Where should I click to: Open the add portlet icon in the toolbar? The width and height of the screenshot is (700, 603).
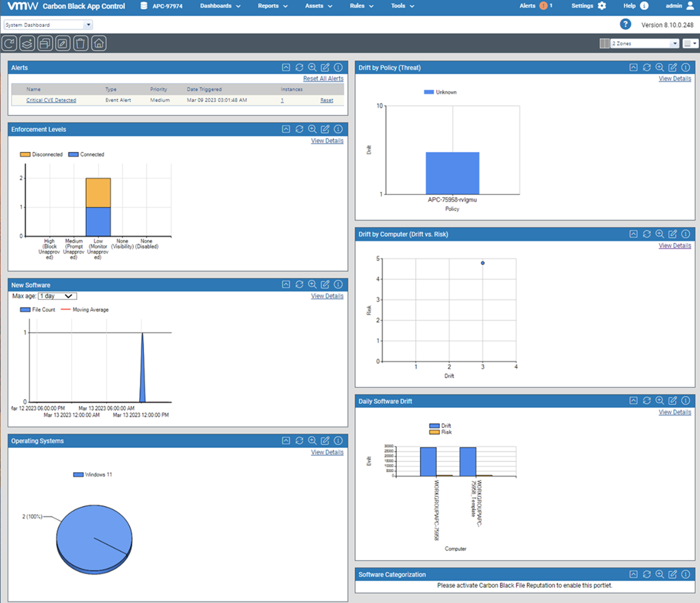(26, 43)
